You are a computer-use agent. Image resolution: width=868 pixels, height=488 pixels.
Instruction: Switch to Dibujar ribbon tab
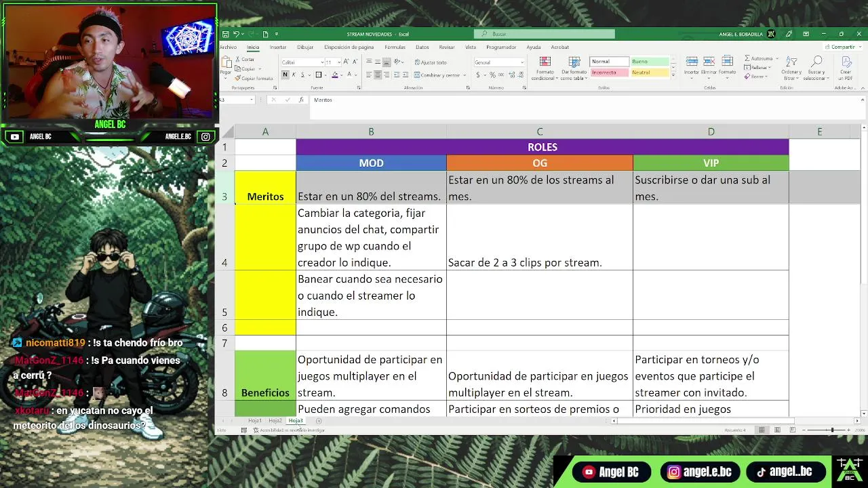(x=305, y=47)
